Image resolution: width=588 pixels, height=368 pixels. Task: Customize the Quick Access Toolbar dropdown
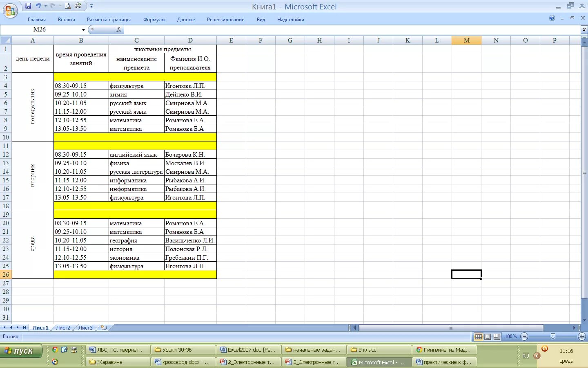point(91,6)
